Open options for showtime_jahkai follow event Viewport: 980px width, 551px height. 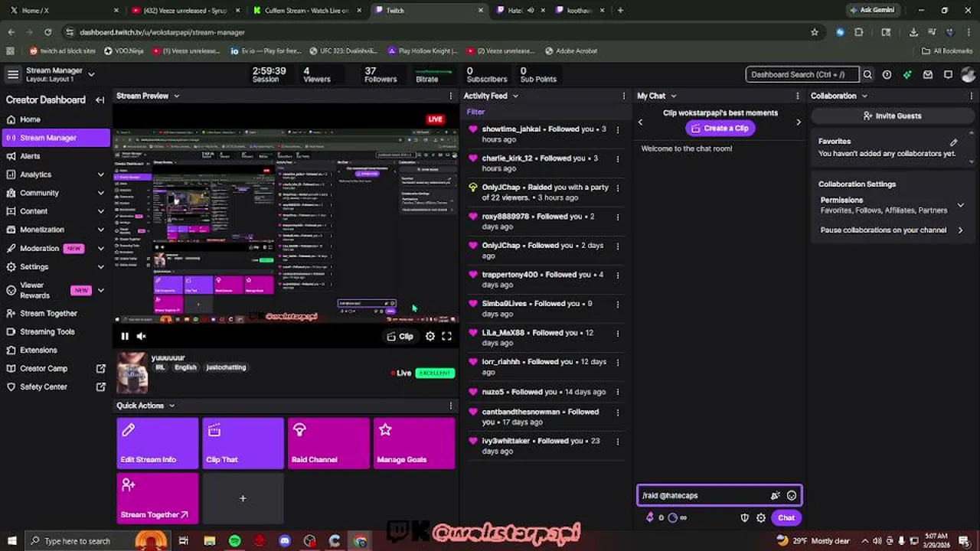click(x=618, y=129)
